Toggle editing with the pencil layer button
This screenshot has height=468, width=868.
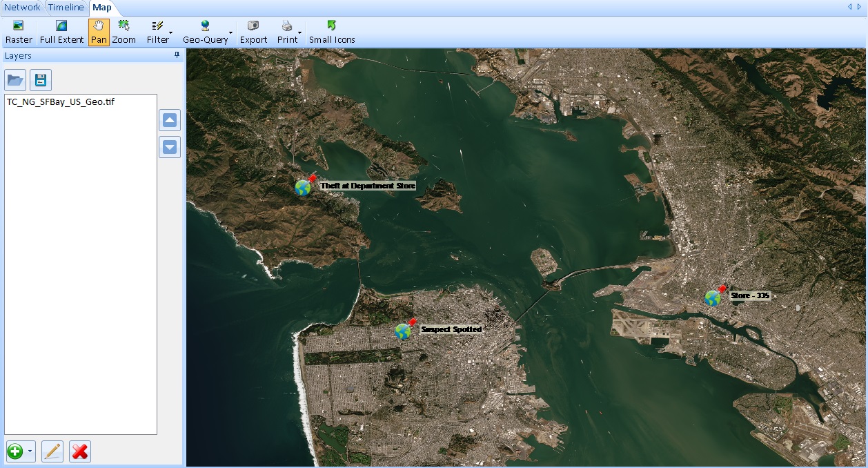tap(52, 451)
